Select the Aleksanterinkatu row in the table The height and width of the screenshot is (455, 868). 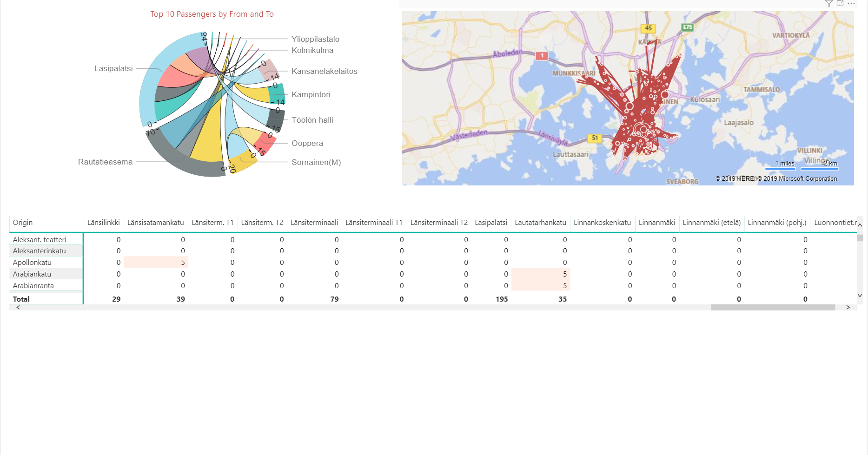40,251
